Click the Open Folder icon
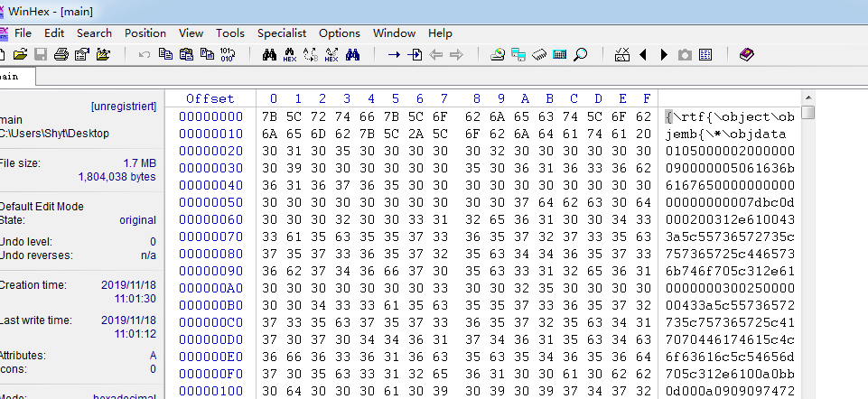The image size is (868, 399). coord(103,54)
